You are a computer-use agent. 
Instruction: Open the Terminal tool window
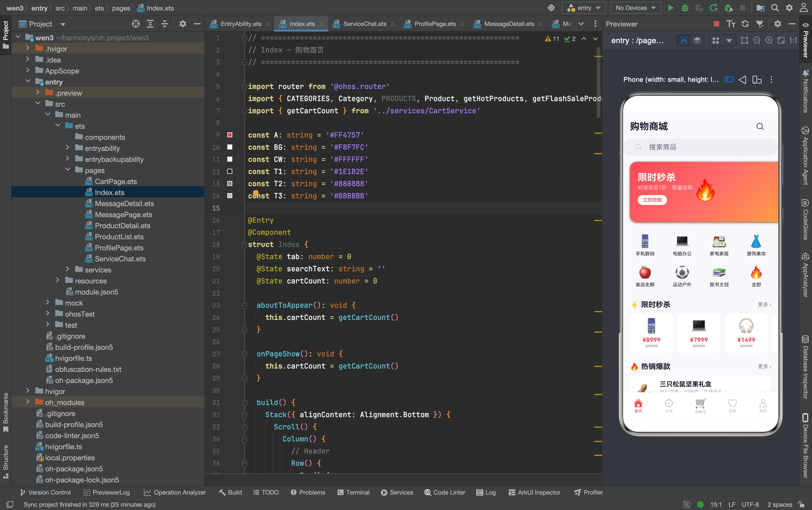coord(354,493)
